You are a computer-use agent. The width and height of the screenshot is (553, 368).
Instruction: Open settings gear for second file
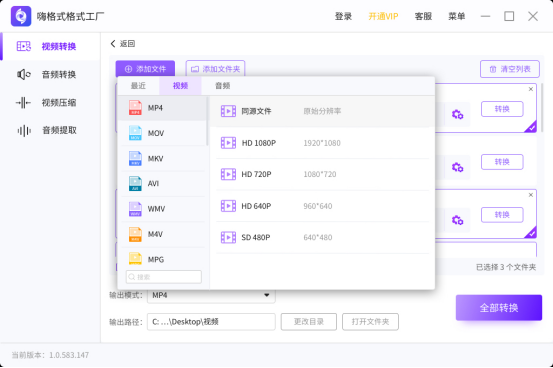pos(457,167)
